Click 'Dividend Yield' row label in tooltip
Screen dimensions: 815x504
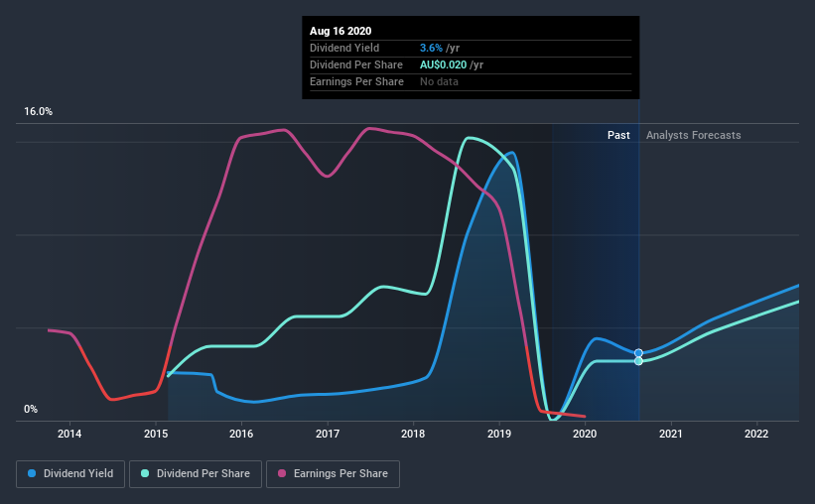coord(344,48)
